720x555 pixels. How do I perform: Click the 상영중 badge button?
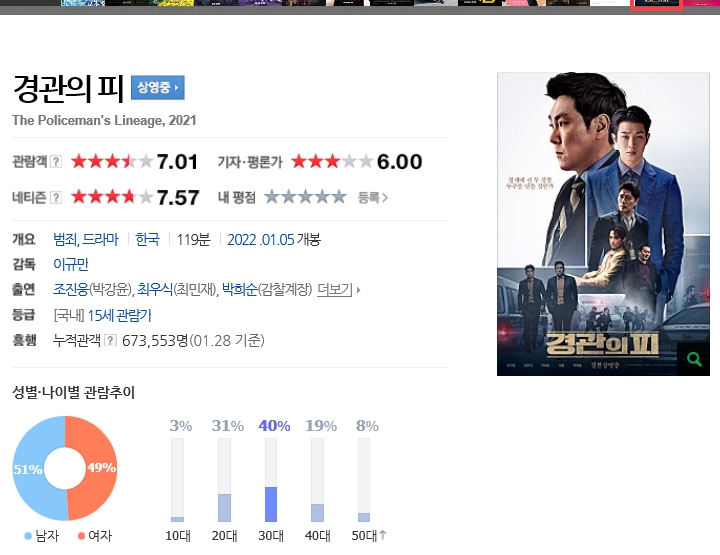point(158,88)
